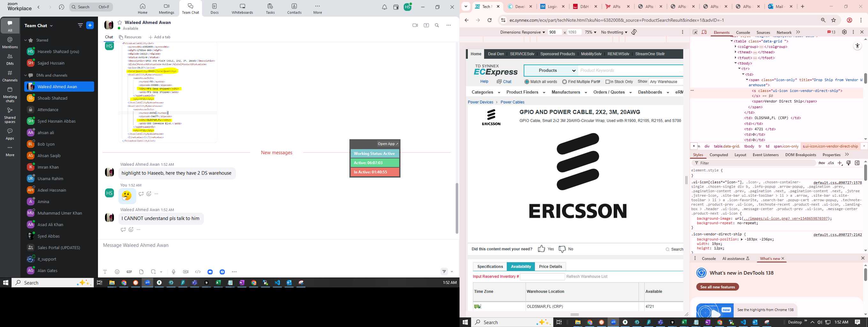Open Mentions in the Zoom sidebar
868x327 pixels.
tap(10, 43)
